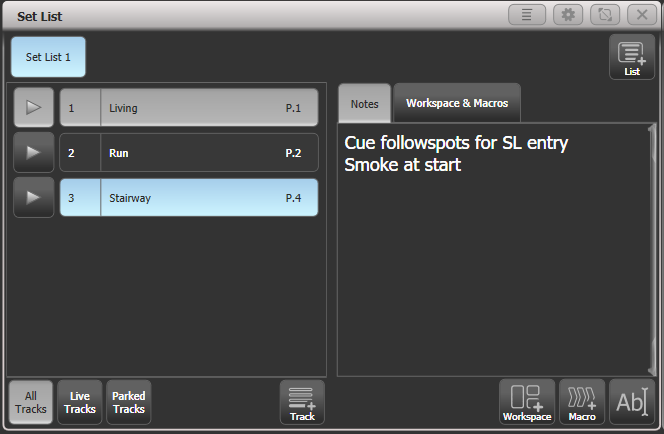The width and height of the screenshot is (664, 434).
Task: Play the Stairway track
Action: [33, 198]
